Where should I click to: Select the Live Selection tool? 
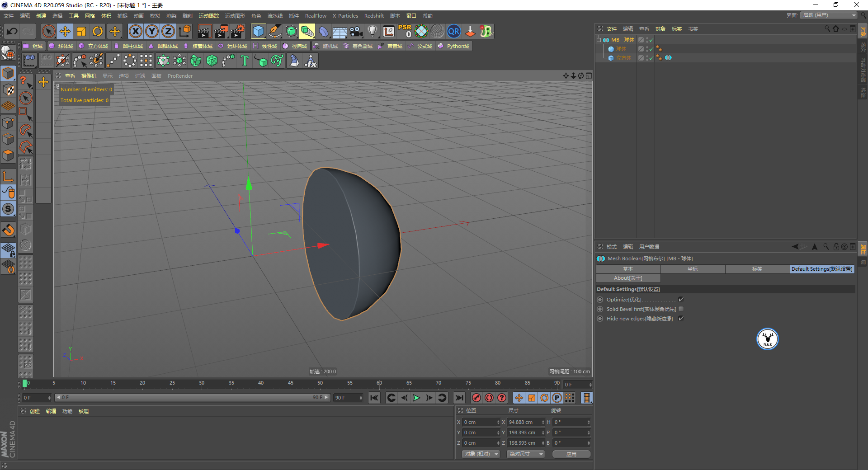pyautogui.click(x=48, y=31)
